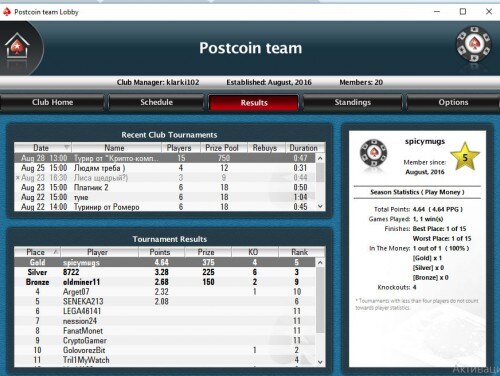Image resolution: width=500 pixels, height=376 pixels.
Task: Select the Турнир от Ромеро tournament row
Action: (x=165, y=207)
